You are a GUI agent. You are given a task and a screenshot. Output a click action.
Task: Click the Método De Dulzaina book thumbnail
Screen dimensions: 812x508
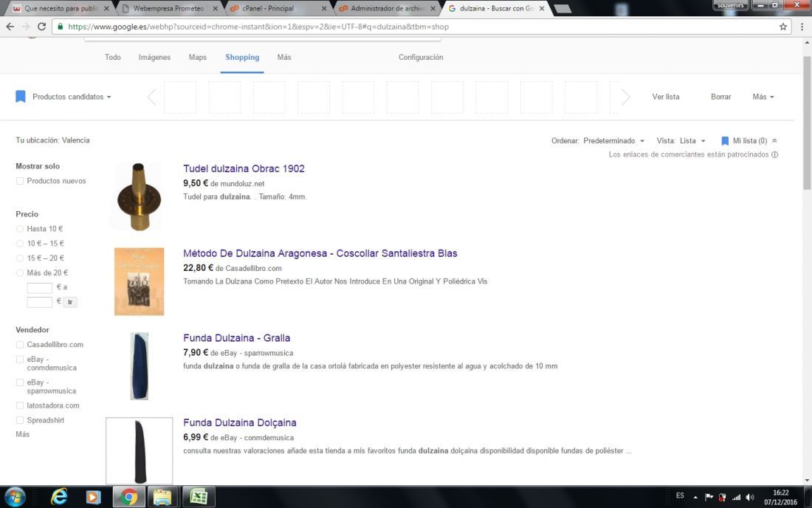(x=140, y=281)
